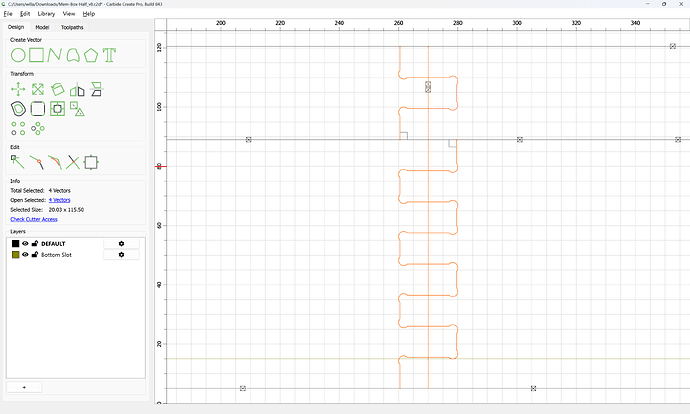Open settings gear for DEFAULT layer
690x414 pixels.
tap(121, 243)
